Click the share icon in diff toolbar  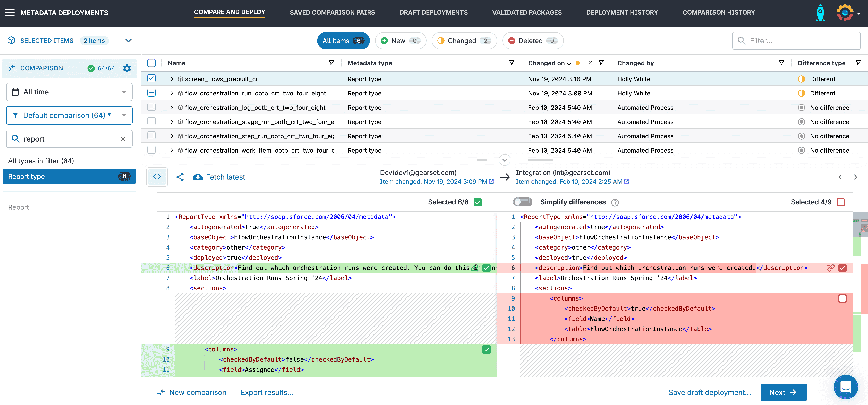(x=180, y=177)
